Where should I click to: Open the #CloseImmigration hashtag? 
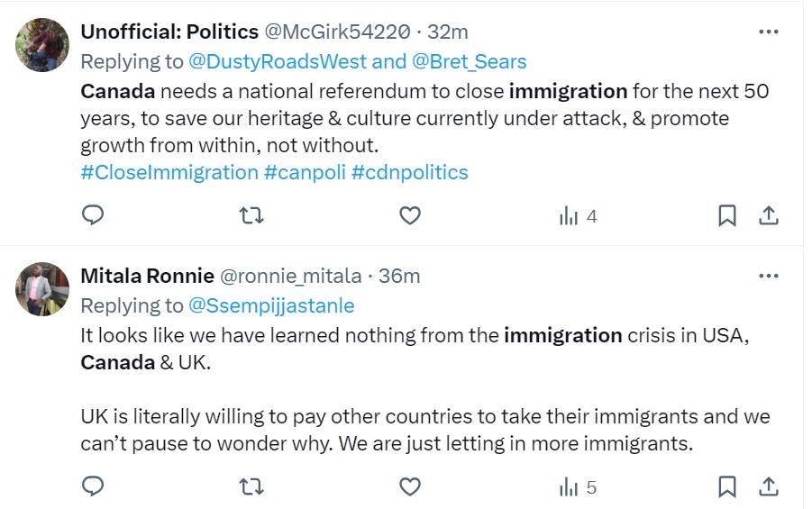point(169,172)
